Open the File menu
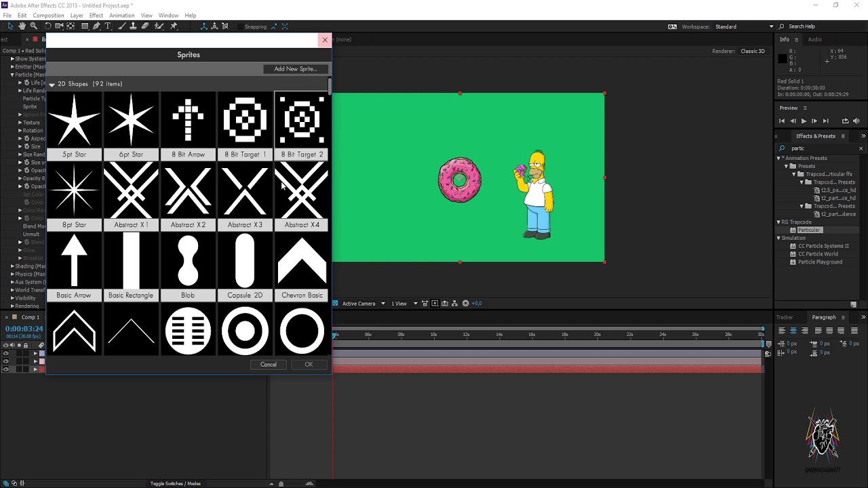This screenshot has width=868, height=488. [x=7, y=15]
